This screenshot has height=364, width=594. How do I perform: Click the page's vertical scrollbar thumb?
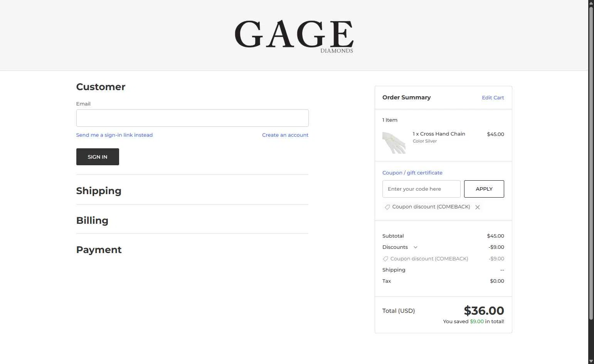(591, 162)
